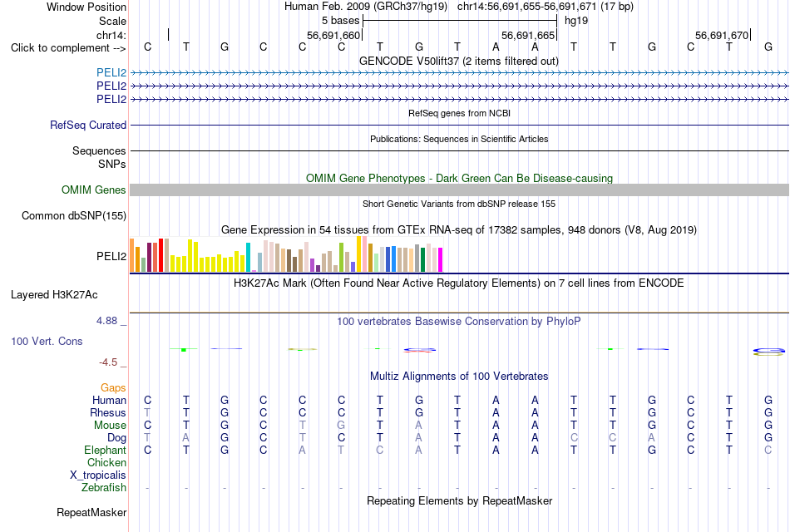Click the 'hg19' label after the scale bar
This screenshot has height=532, width=790.
click(576, 21)
